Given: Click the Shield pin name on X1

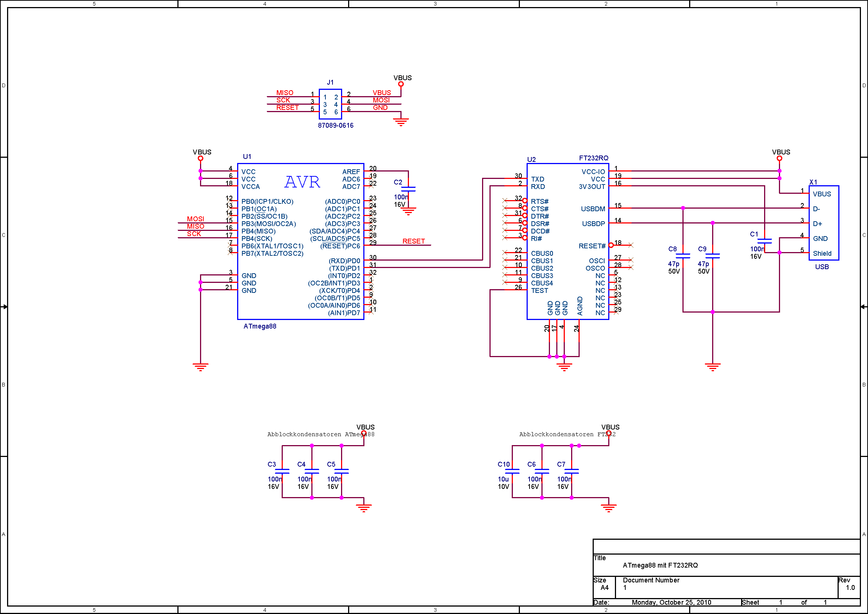Looking at the screenshot, I should 822,253.
